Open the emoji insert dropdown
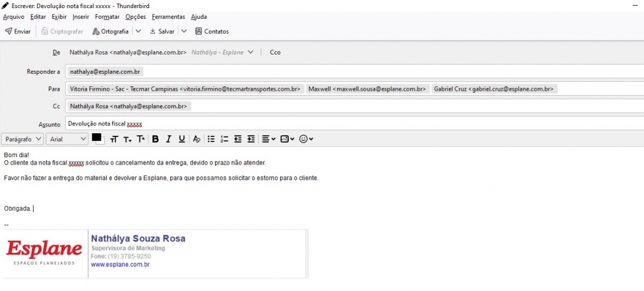 tap(306, 139)
